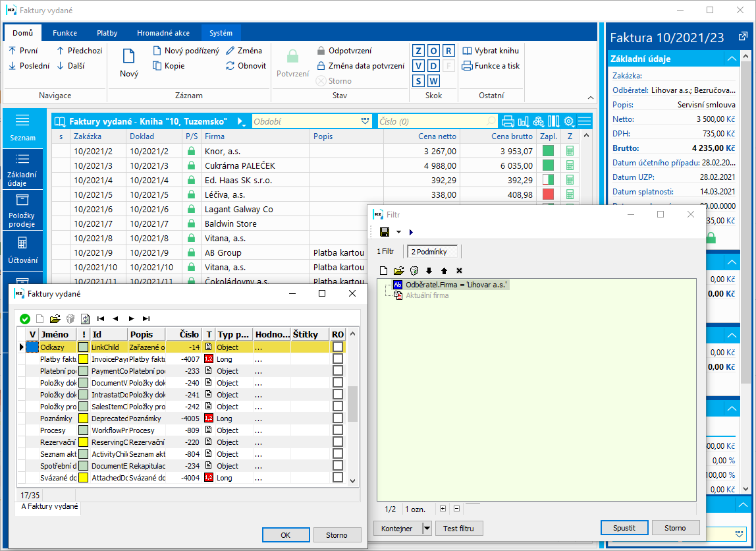Switch to the Platby ribbon tab
The height and width of the screenshot is (551, 756).
coord(107,33)
